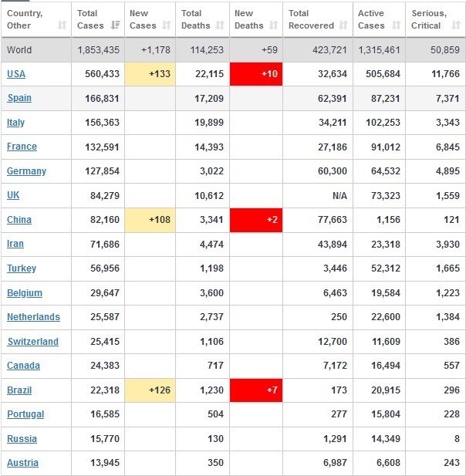Viewport: 466px width, 476px height.
Task: Sort by Active Cases using arrow icon
Action: click(397, 25)
